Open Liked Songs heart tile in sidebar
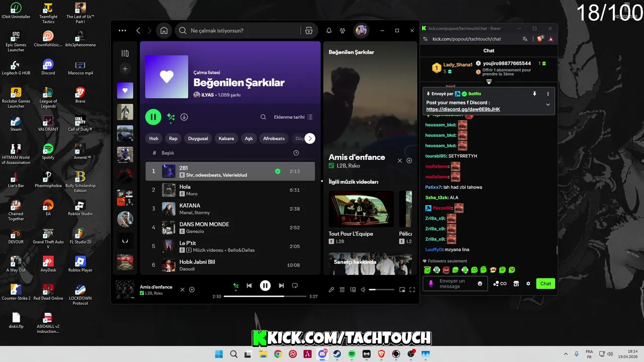 click(125, 90)
